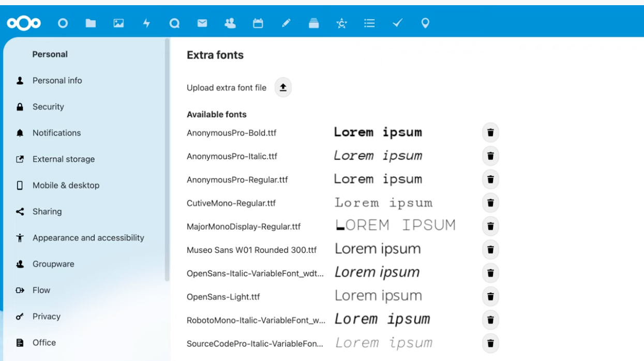The width and height of the screenshot is (644, 361).
Task: Open the Mail envelope icon
Action: [202, 23]
